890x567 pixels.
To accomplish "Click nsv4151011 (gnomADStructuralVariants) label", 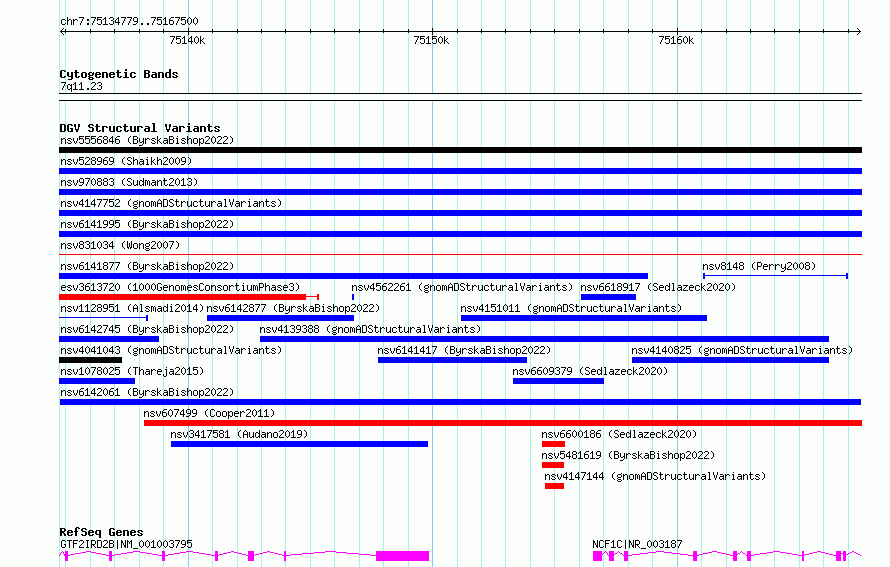I will pyautogui.click(x=571, y=308).
